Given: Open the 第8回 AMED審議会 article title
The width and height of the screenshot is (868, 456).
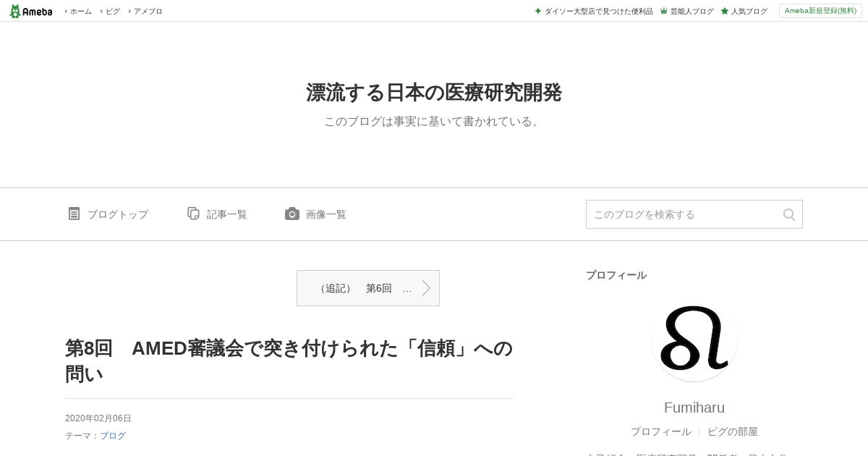Looking at the screenshot, I should [x=289, y=360].
